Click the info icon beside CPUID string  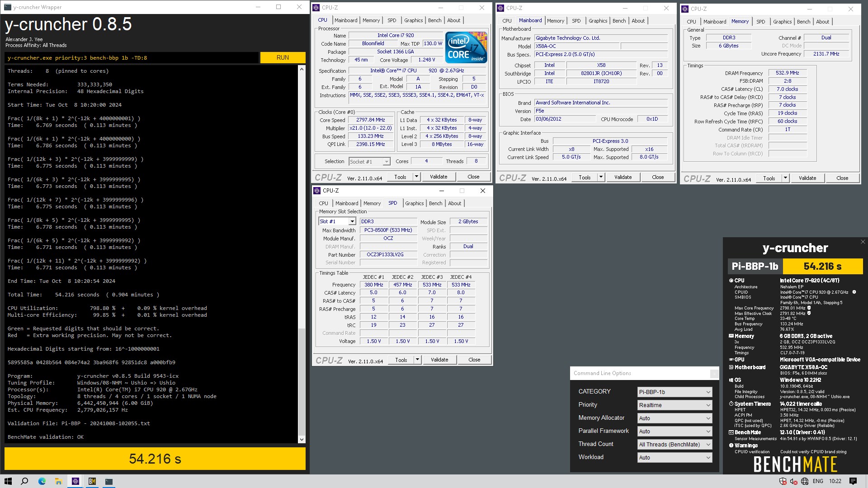(854, 292)
